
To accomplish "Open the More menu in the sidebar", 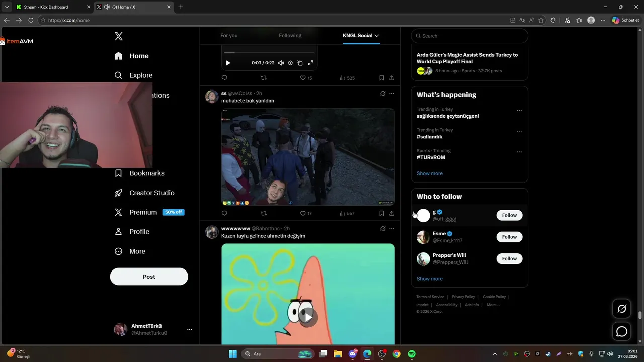I will pos(130,251).
